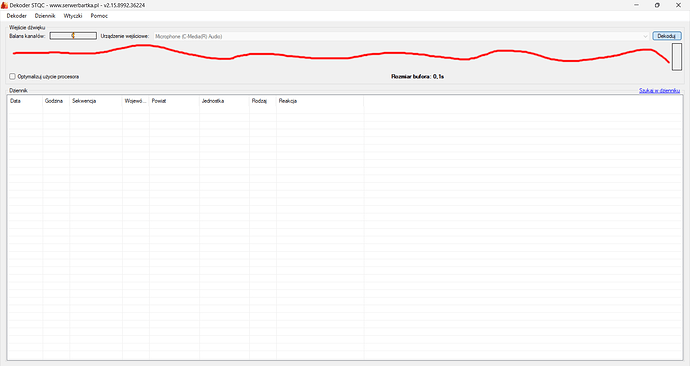Open the Wtyczki menu
This screenshot has height=366, width=690.
(73, 16)
